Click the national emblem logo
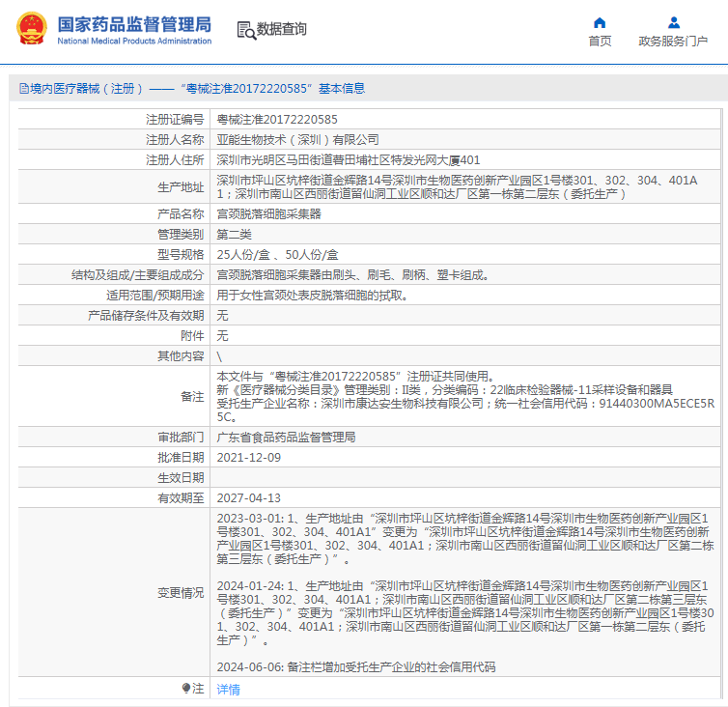The image size is (728, 707). [32, 29]
